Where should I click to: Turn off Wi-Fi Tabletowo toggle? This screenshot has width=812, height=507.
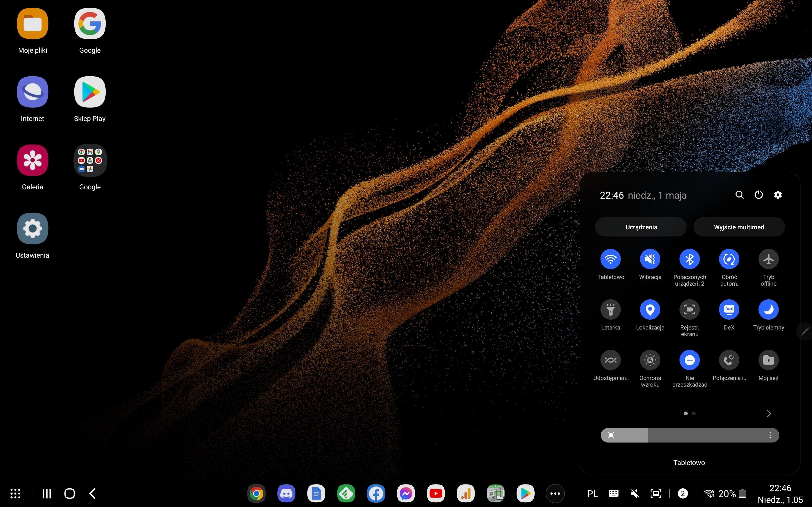tap(610, 259)
